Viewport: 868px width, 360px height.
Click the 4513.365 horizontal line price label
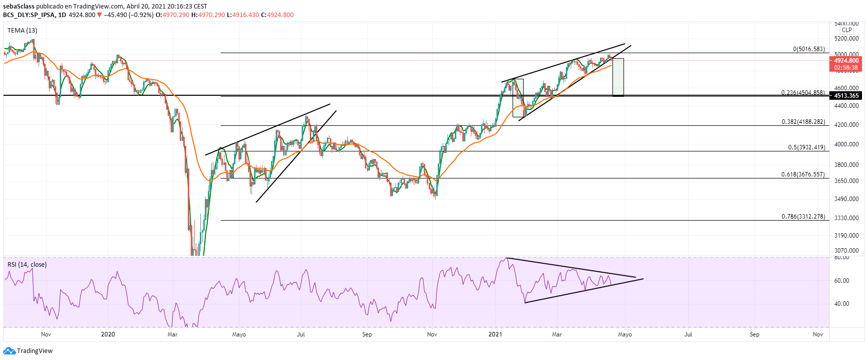(x=846, y=96)
